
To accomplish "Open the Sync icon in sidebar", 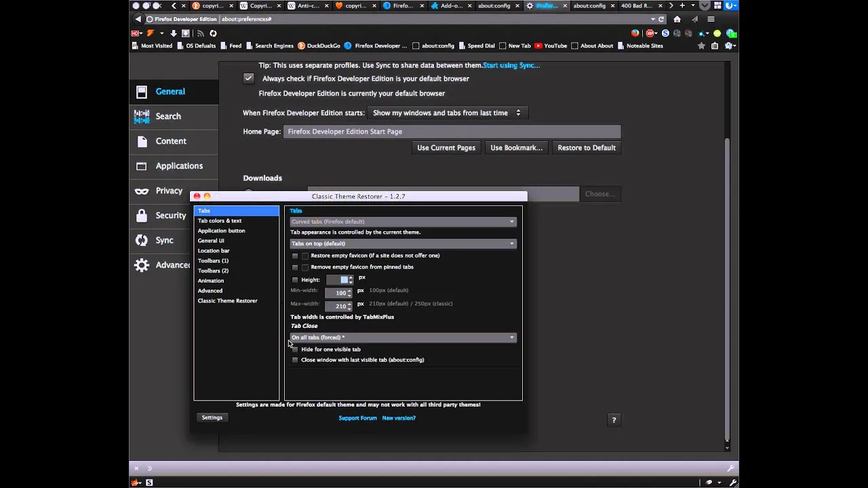I will (x=142, y=241).
